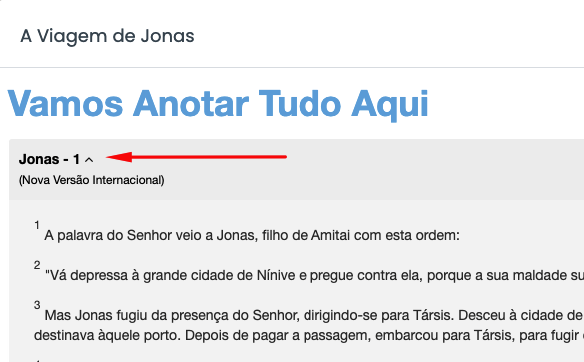
Task: Click the red arrow pointing at Jonas - 1
Action: coord(196,157)
